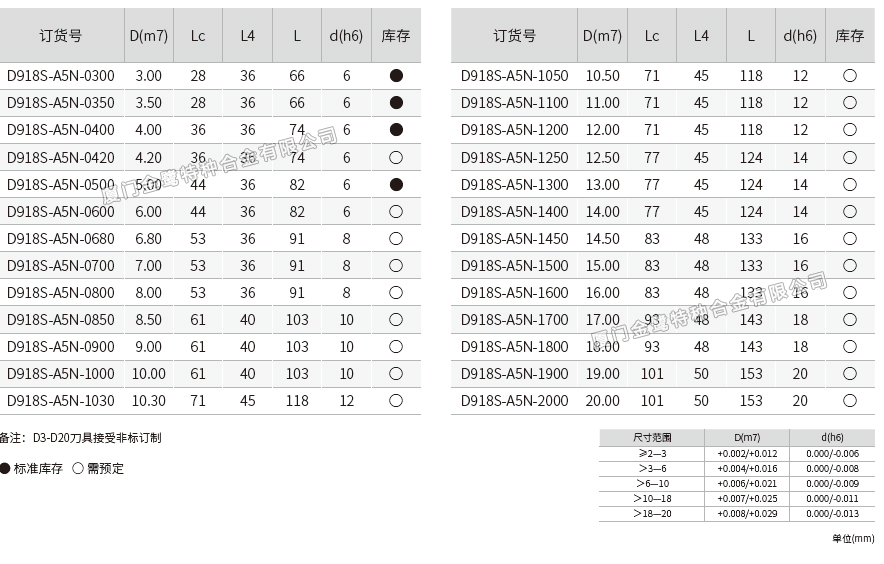Click the 备注 D3-D20 custom tools note
Viewport: 884px width, 564px height.
80,438
